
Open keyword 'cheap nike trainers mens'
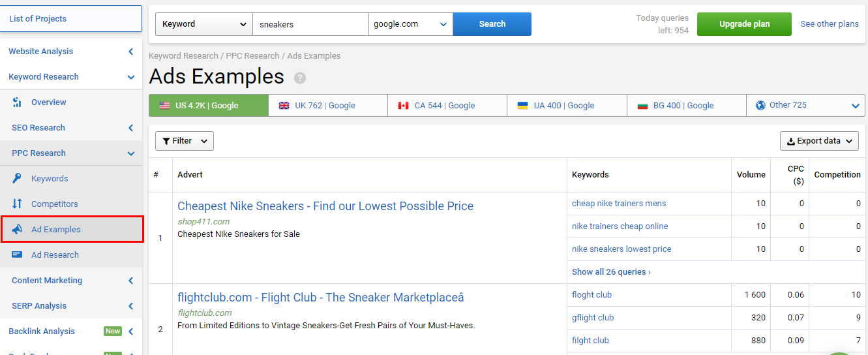pyautogui.click(x=619, y=204)
